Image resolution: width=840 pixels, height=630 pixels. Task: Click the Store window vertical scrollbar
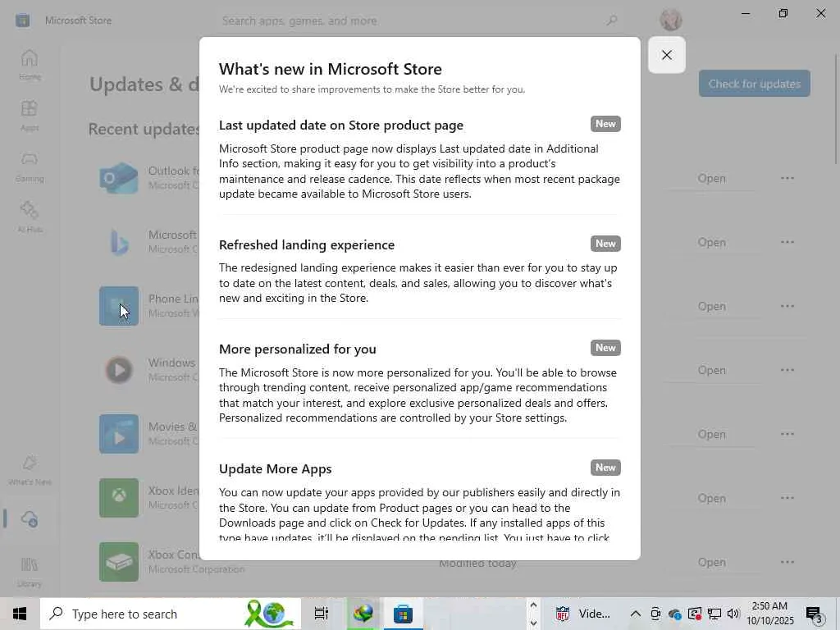click(x=836, y=110)
